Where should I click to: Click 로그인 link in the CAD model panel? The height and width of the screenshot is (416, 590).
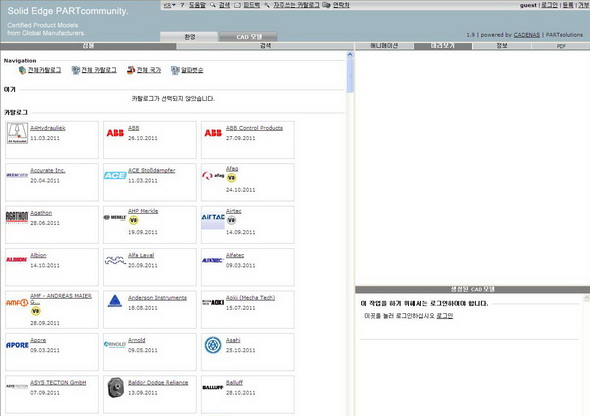(444, 316)
